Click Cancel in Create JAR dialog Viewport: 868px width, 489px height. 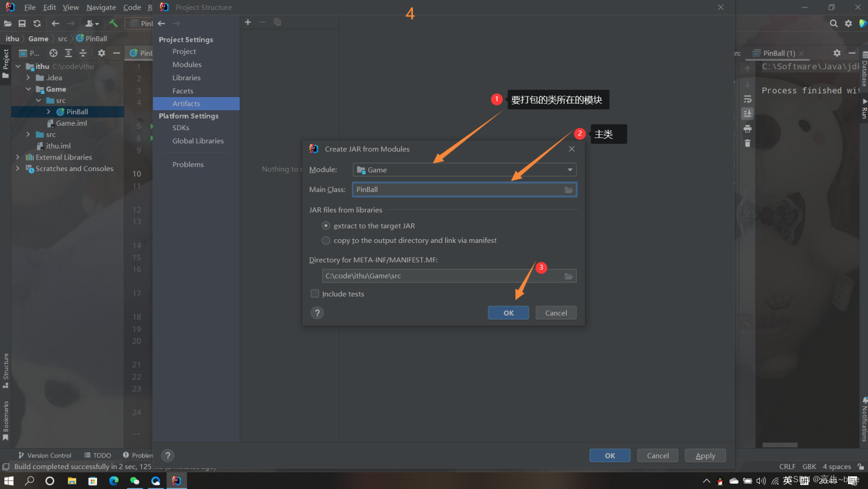(556, 313)
